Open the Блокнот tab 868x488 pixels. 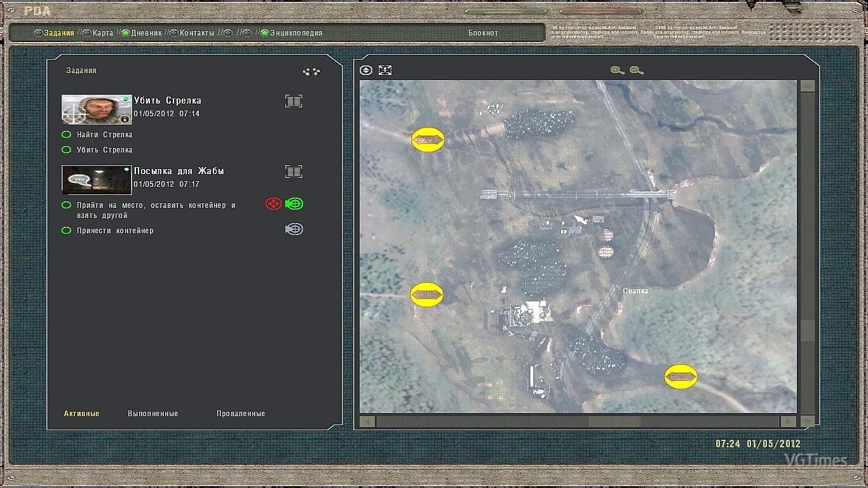[484, 33]
